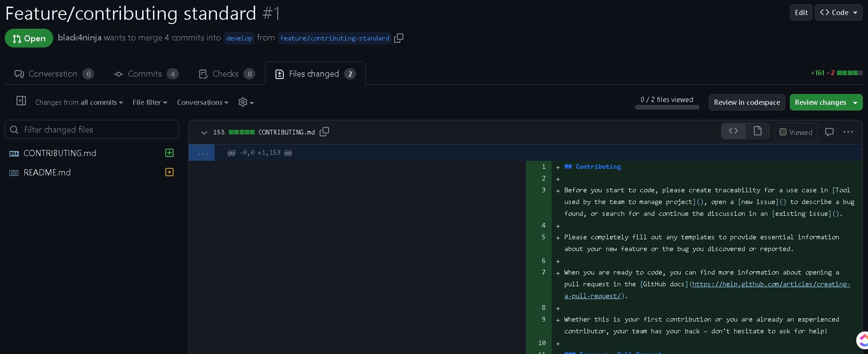The image size is (868, 354).
Task: Switch to the Commits tab
Action: click(x=146, y=74)
